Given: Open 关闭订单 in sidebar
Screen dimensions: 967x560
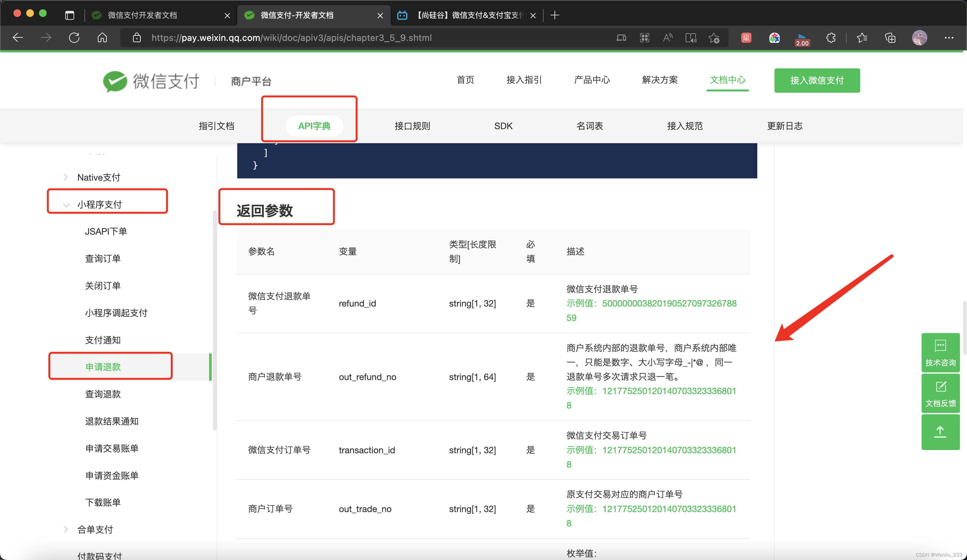Looking at the screenshot, I should 103,286.
